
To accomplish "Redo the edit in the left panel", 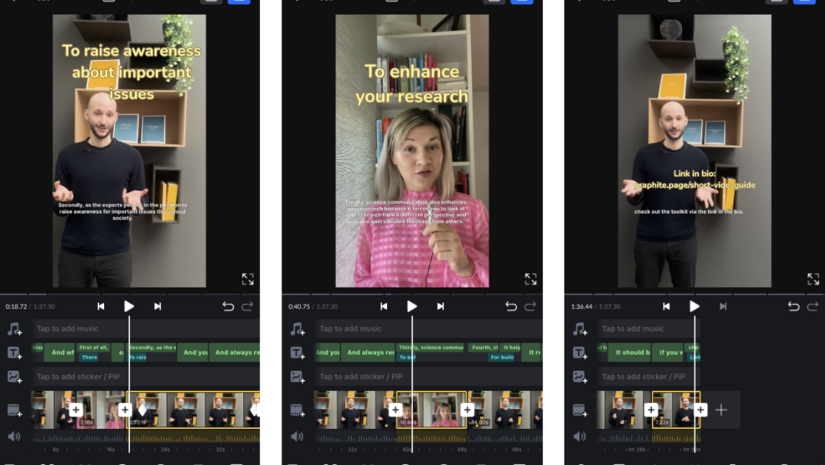I will pos(247,307).
